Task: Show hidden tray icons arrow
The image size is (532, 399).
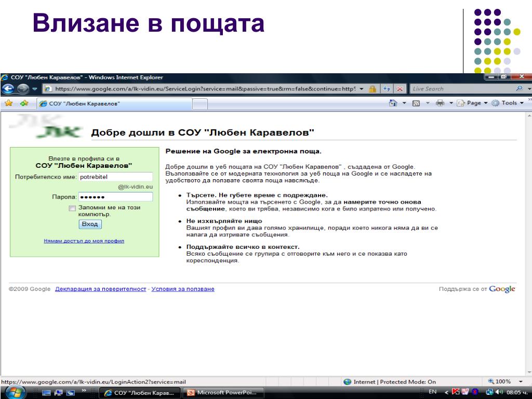Action: pyautogui.click(x=446, y=393)
